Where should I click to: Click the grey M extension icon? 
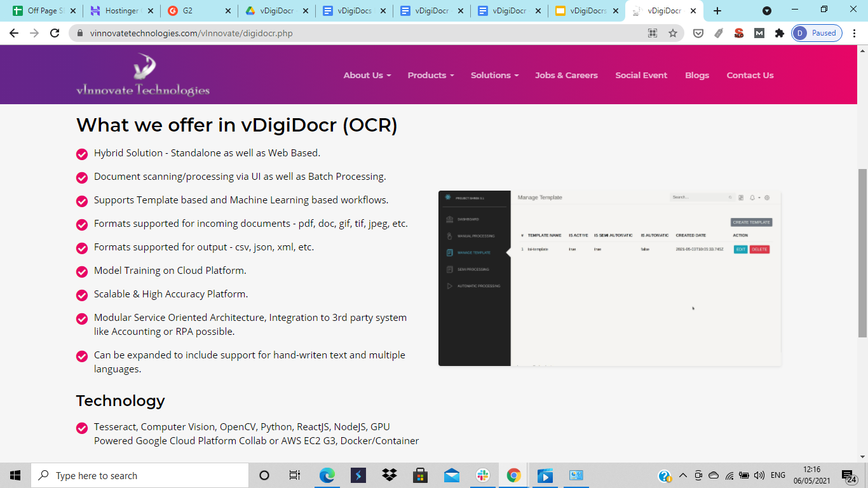[759, 33]
